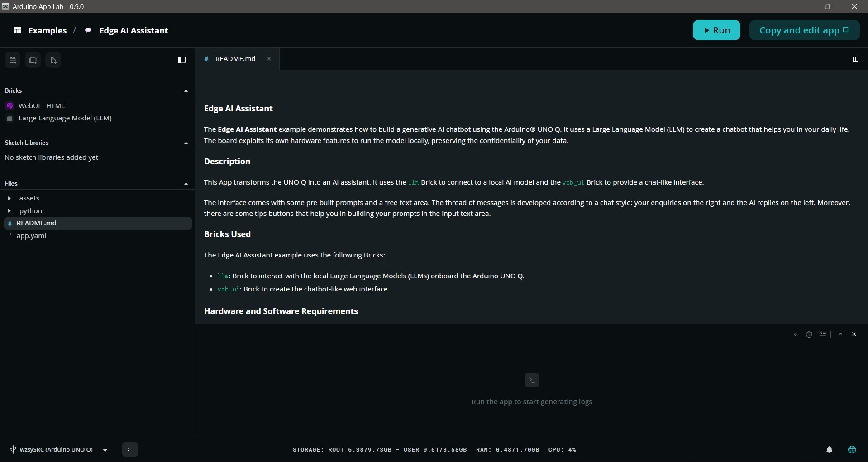Viewport: 868px width, 462px height.
Task: Click the Arduino App Lab title bar icon
Action: pos(5,6)
